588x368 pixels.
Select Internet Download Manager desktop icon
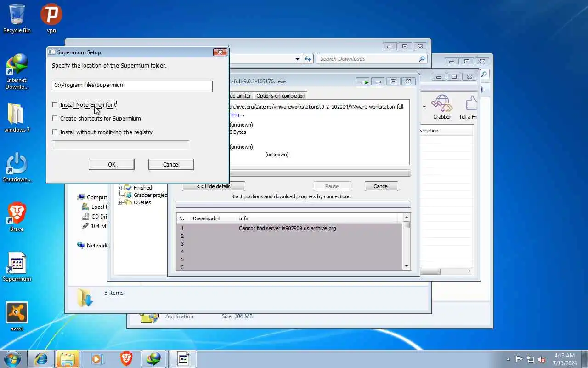coord(17,71)
